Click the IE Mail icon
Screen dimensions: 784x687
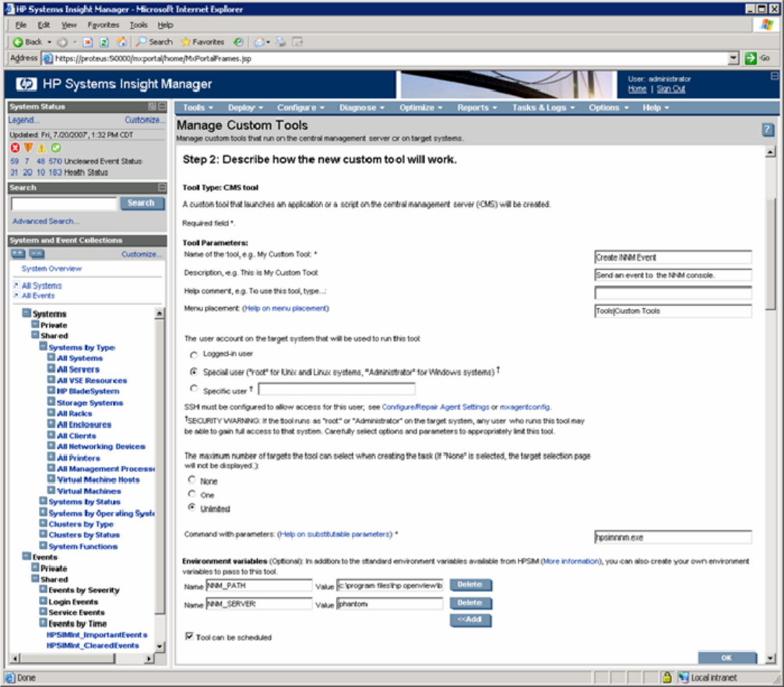point(259,42)
